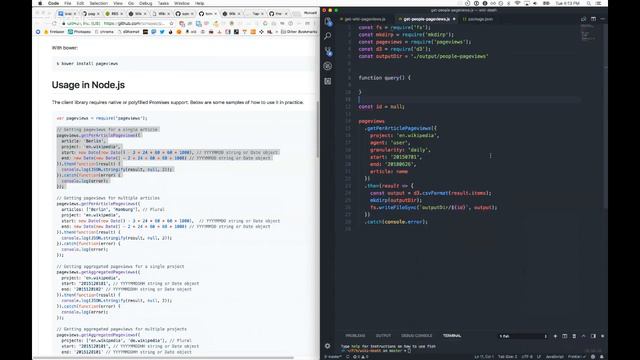Maximize the terminal panel with chevron up
This screenshot has height=360, width=640.
click(x=583, y=336)
